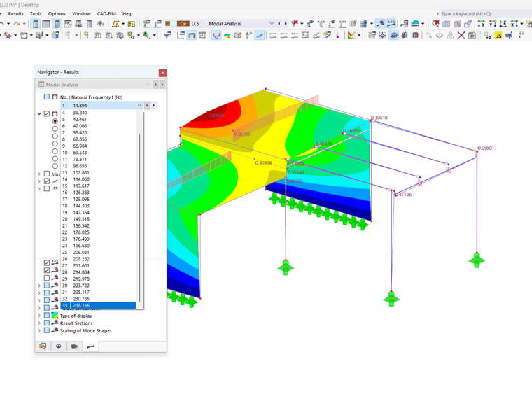Viewport: 532px width, 399px height.
Task: Open the results tab in Navigator footer
Action: click(x=90, y=346)
